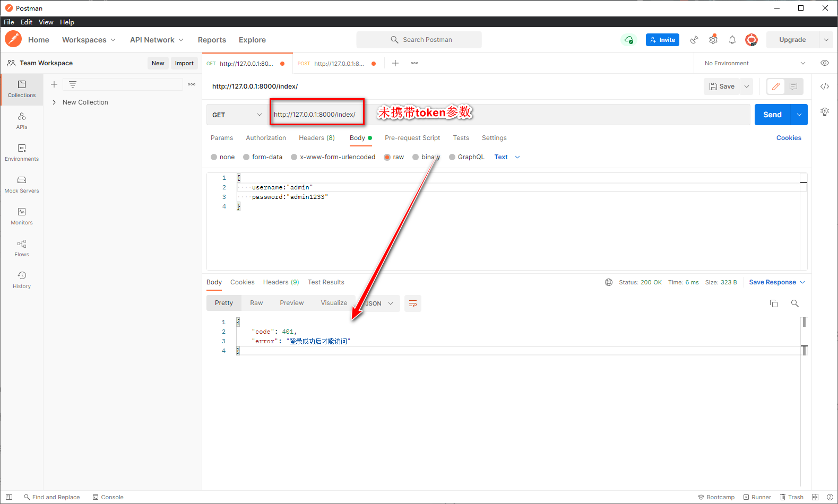Switch to the Pre-request Script tab
This screenshot has height=504, width=838.
click(x=412, y=138)
